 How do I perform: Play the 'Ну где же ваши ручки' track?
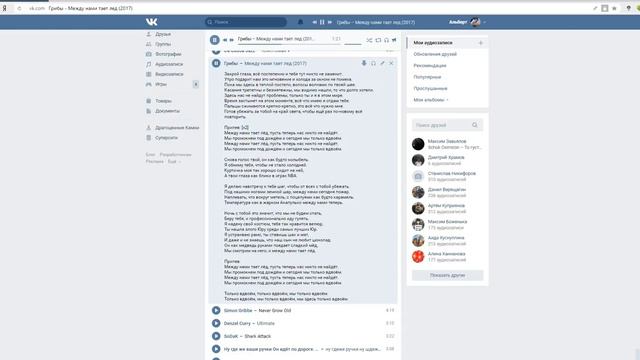coord(216,349)
